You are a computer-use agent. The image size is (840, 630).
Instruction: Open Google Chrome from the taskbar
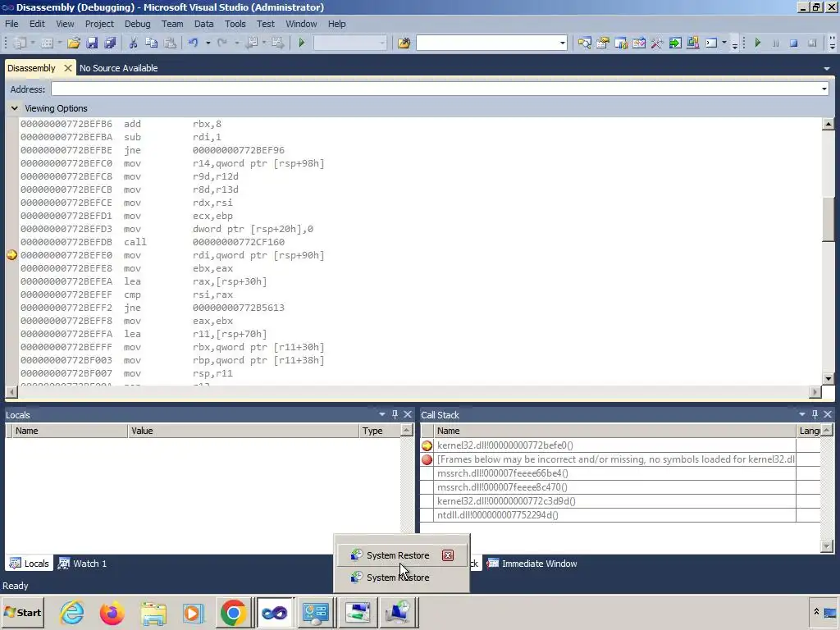point(233,613)
